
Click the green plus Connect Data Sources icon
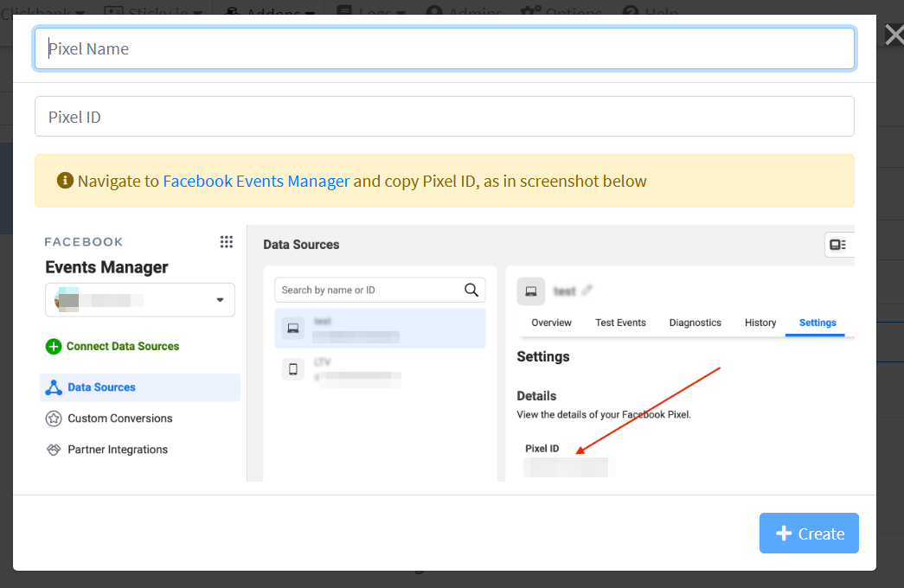[54, 347]
